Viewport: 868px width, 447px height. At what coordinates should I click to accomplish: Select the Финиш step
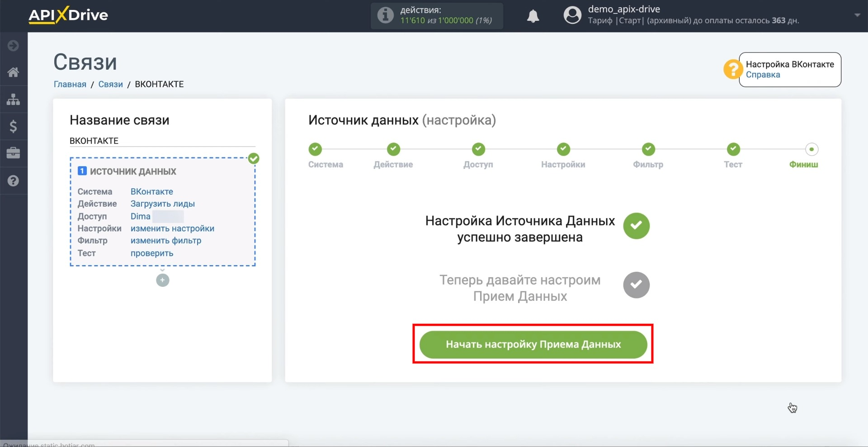(811, 149)
